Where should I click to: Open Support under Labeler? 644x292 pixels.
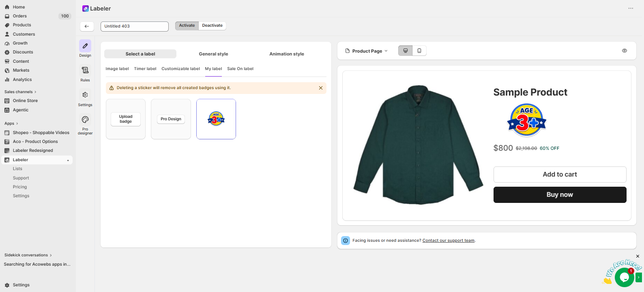[21, 178]
